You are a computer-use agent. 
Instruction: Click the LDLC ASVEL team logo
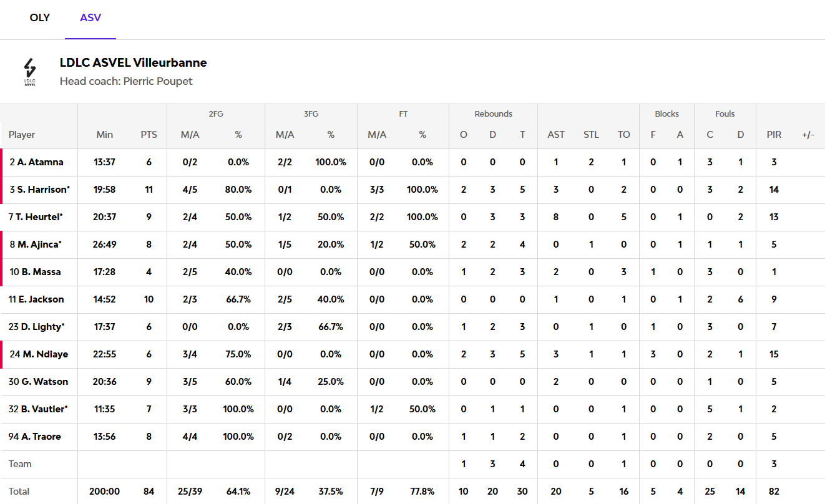pyautogui.click(x=30, y=72)
